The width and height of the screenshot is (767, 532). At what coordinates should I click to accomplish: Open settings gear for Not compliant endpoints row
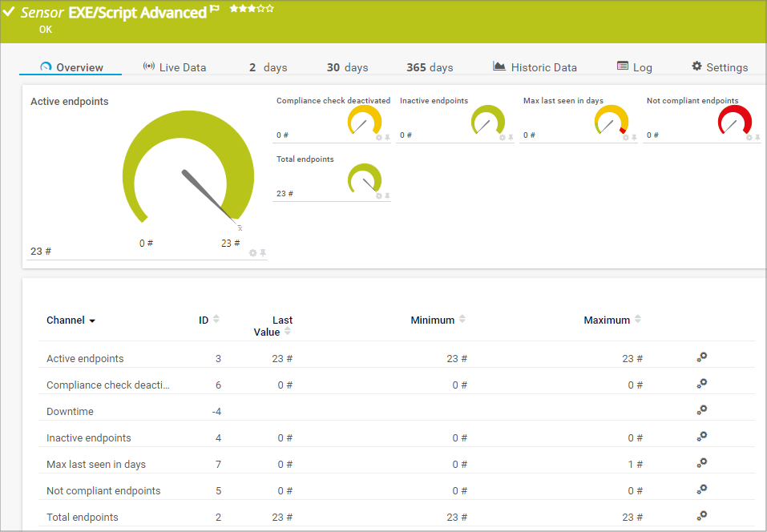[x=701, y=490]
